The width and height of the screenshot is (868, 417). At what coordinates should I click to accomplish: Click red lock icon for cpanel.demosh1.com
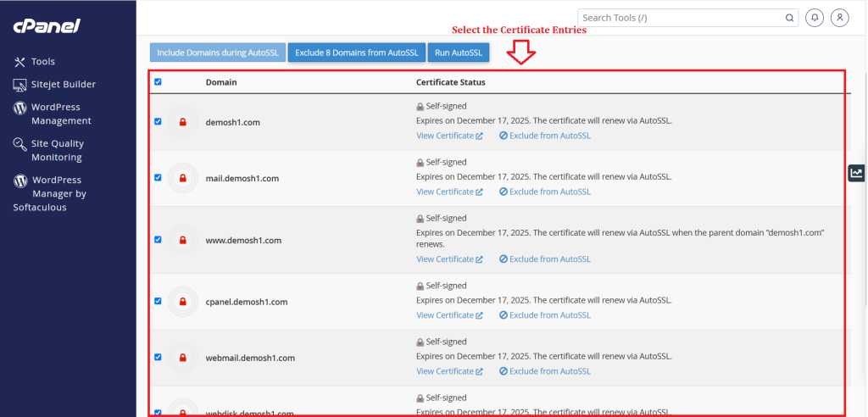[183, 302]
